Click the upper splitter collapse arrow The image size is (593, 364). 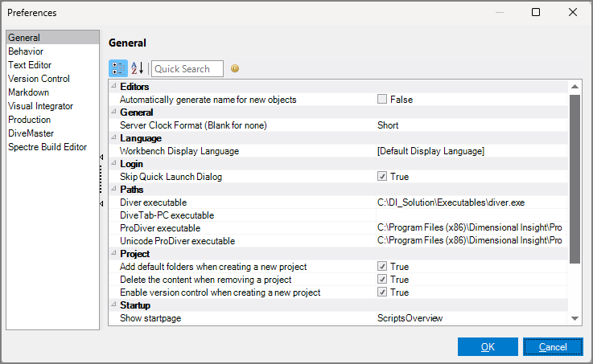[x=101, y=157]
